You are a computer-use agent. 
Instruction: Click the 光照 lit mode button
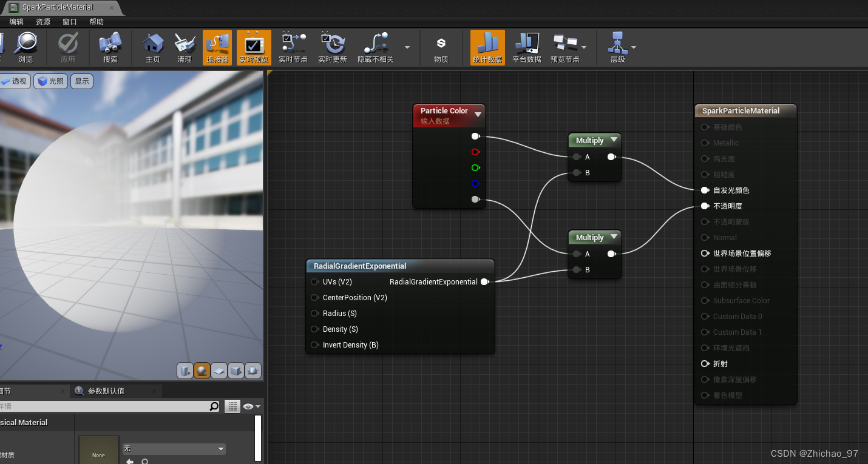point(51,81)
